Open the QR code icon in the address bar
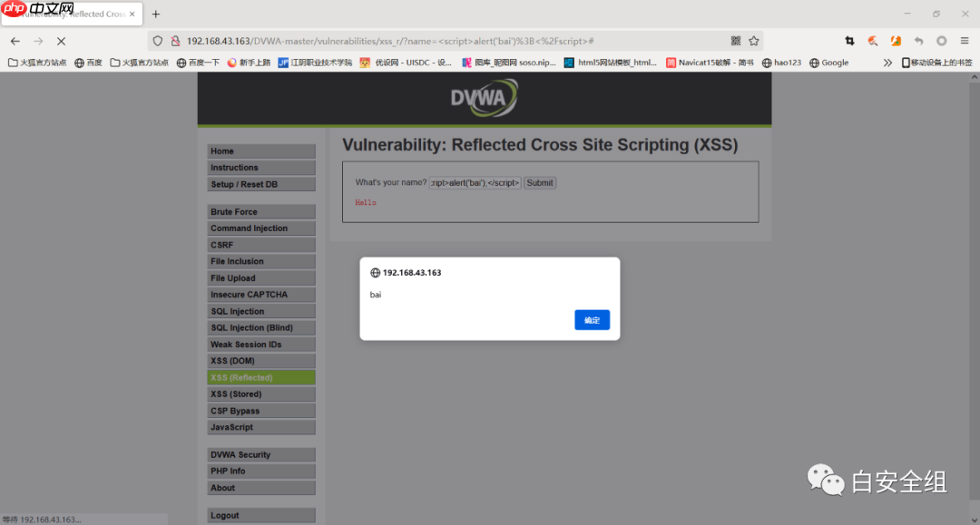 (736, 41)
